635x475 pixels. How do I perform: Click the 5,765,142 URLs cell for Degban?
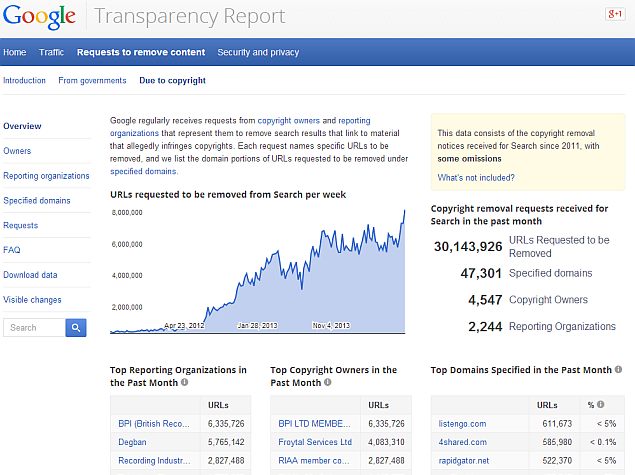tap(226, 442)
